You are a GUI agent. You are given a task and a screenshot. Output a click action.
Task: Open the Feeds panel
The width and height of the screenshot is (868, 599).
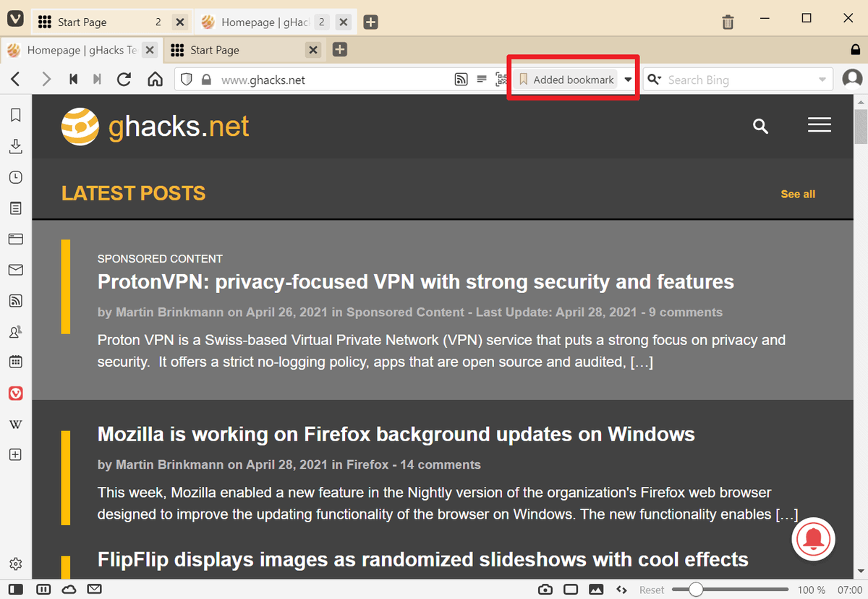click(x=16, y=300)
